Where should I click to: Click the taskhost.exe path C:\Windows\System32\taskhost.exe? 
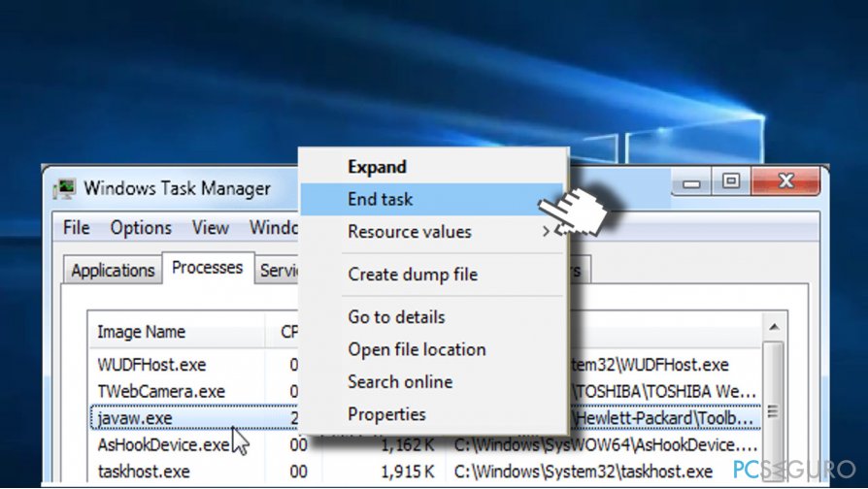pyautogui.click(x=583, y=472)
